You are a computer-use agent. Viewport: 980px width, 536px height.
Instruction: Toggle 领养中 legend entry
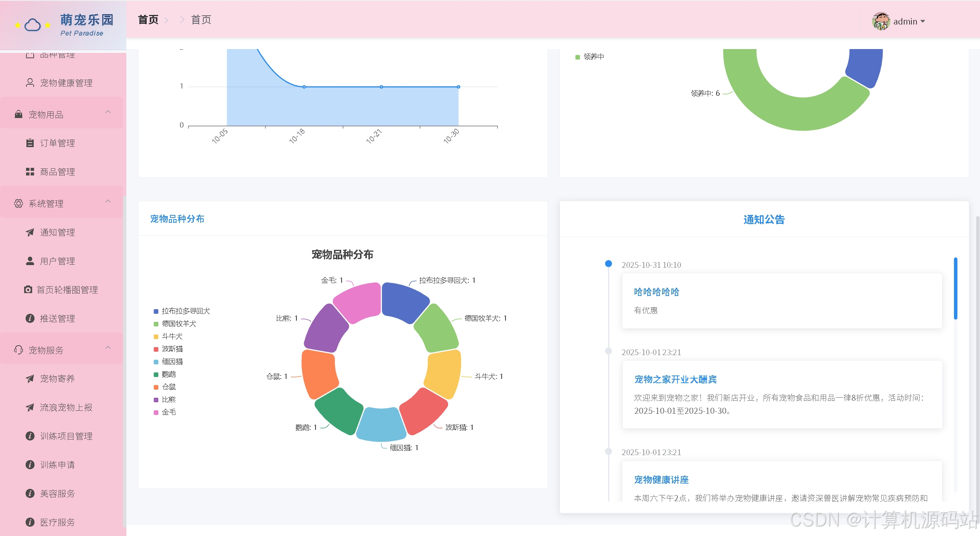click(x=589, y=57)
